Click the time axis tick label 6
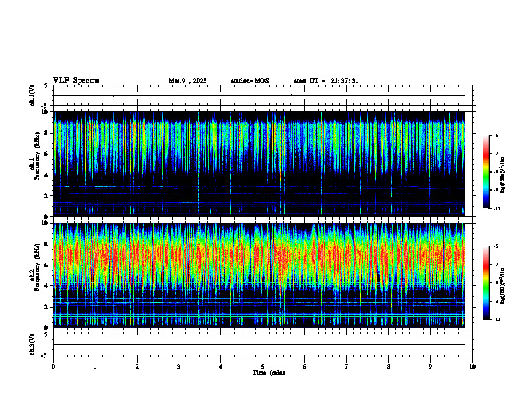 305,367
